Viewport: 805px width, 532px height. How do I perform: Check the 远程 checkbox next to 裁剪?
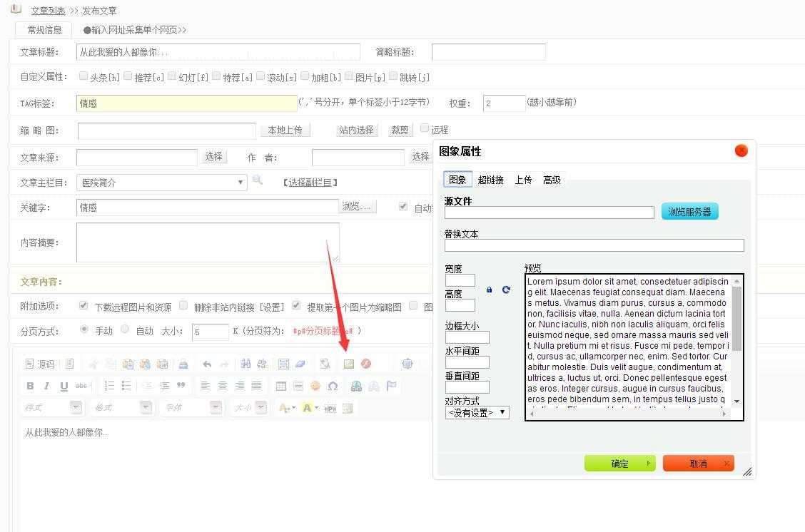(425, 128)
